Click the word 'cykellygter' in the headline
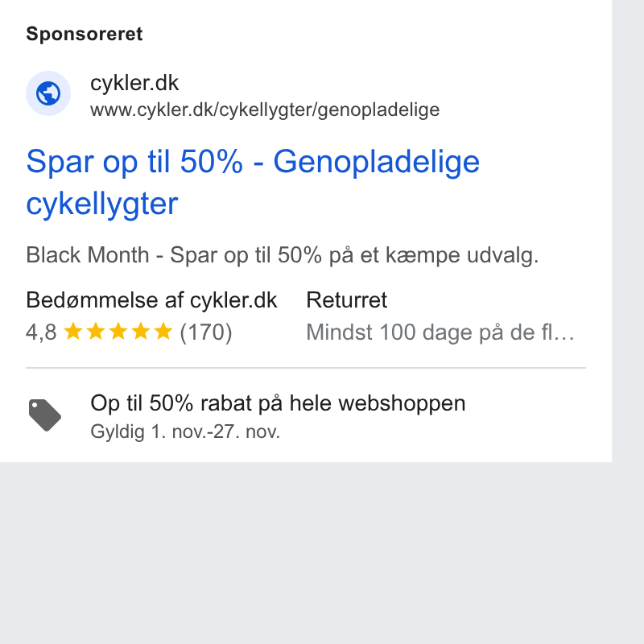This screenshot has height=644, width=644. [x=102, y=204]
